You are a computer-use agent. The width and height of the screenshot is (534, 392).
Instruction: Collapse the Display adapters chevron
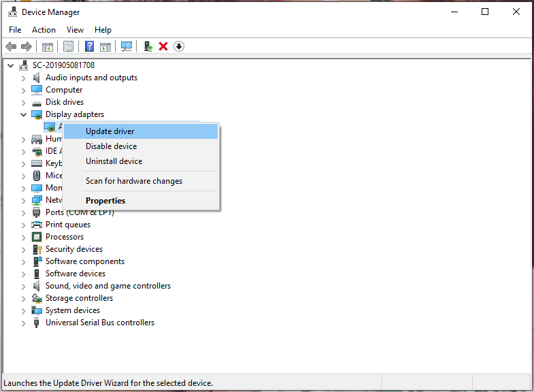tap(23, 115)
